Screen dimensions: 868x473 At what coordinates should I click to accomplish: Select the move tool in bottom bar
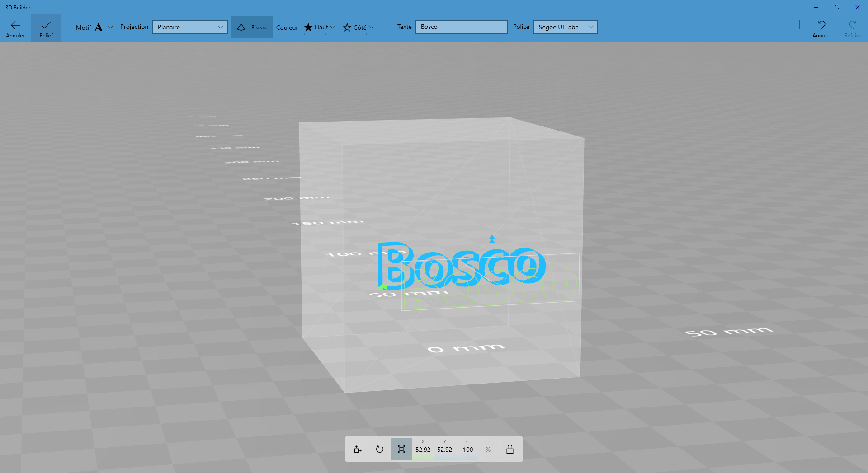358,449
